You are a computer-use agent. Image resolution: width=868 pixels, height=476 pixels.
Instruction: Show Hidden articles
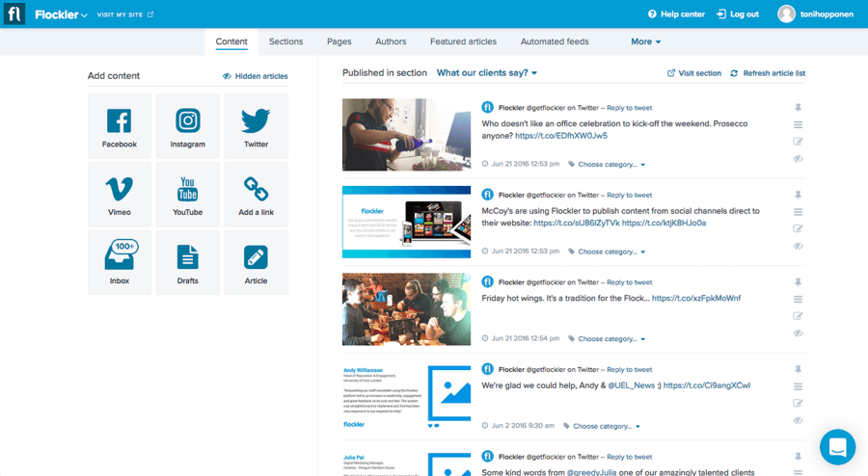(256, 76)
